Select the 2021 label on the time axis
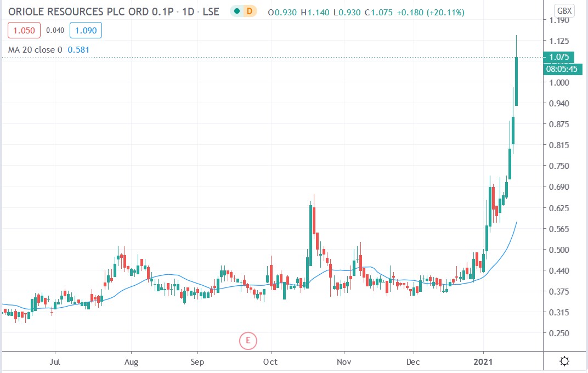Screen dimensions: 588x373 coord(483,362)
